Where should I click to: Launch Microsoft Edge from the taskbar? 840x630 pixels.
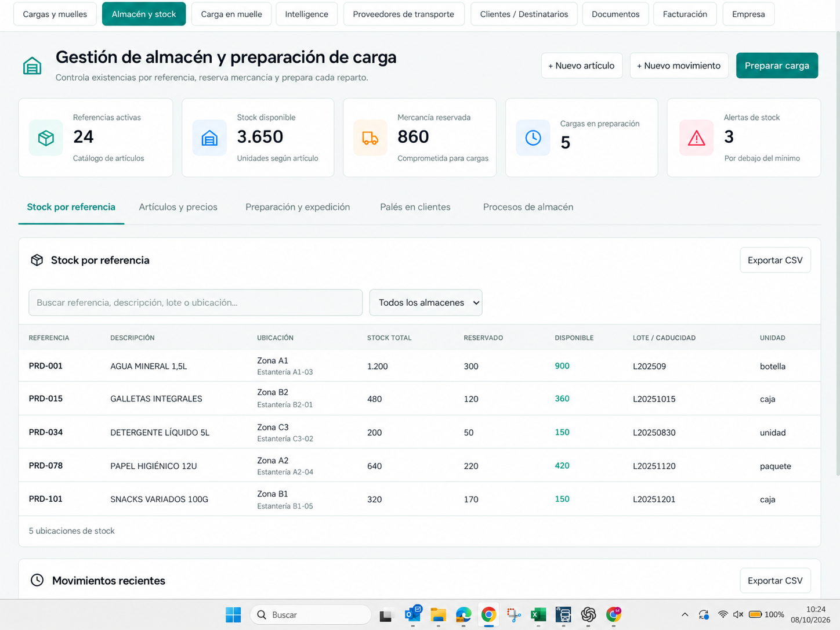click(464, 615)
